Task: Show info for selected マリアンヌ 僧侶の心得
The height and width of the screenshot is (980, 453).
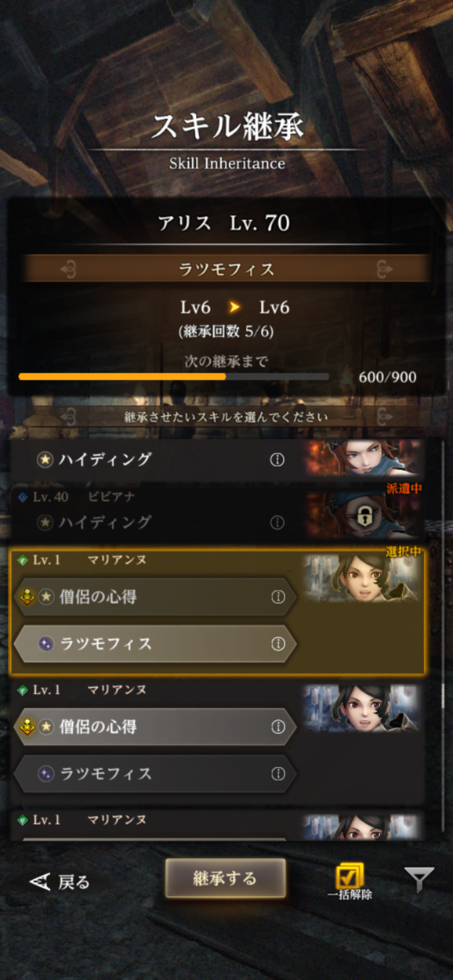Action: (278, 597)
